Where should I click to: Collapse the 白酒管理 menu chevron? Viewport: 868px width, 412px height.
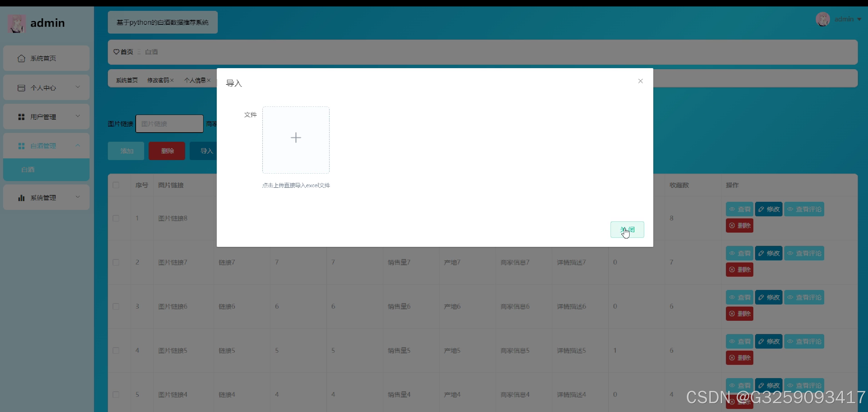coord(78,145)
